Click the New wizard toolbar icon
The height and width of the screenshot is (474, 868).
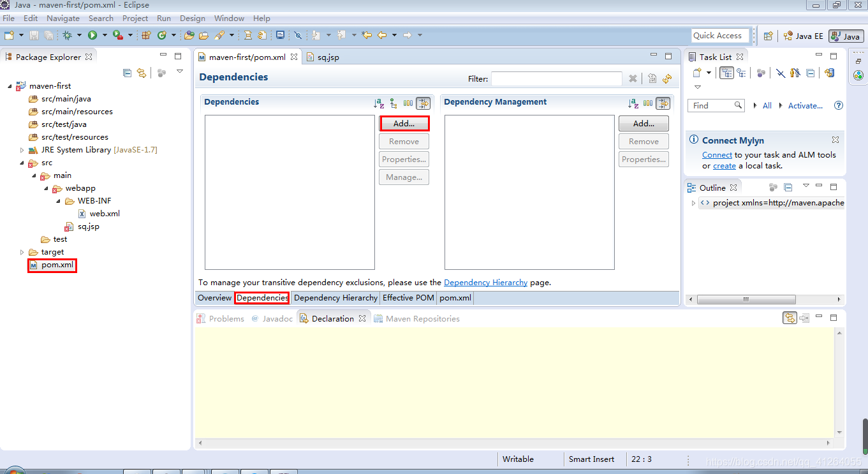(x=9, y=35)
